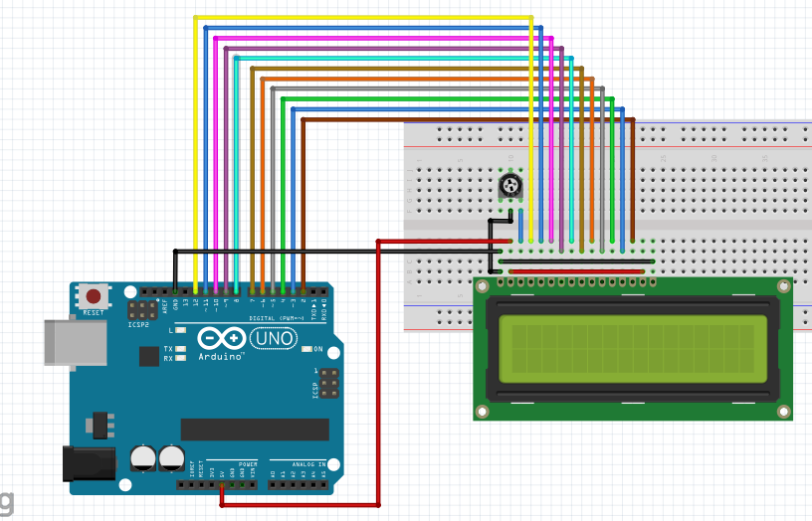Screen dimensions: 812x521
Task: Select the ON power LED
Action: click(x=306, y=349)
